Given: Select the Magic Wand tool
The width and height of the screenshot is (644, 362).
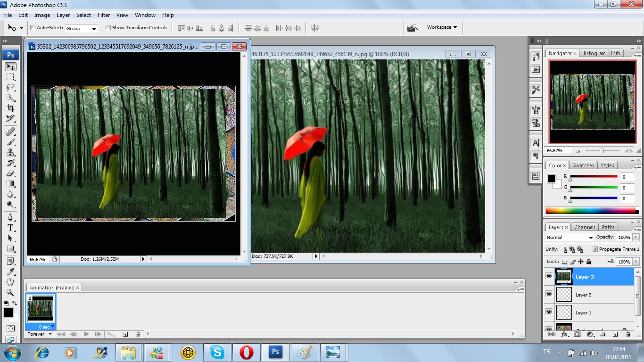Looking at the screenshot, I should 10,98.
